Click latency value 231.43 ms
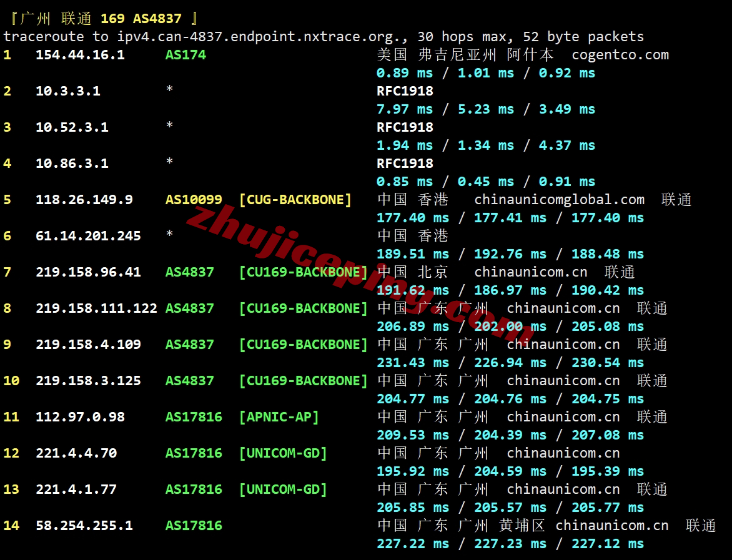 click(x=413, y=363)
